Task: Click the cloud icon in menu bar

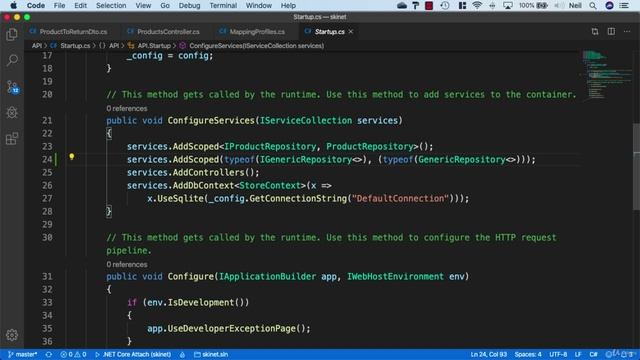Action: point(402,6)
